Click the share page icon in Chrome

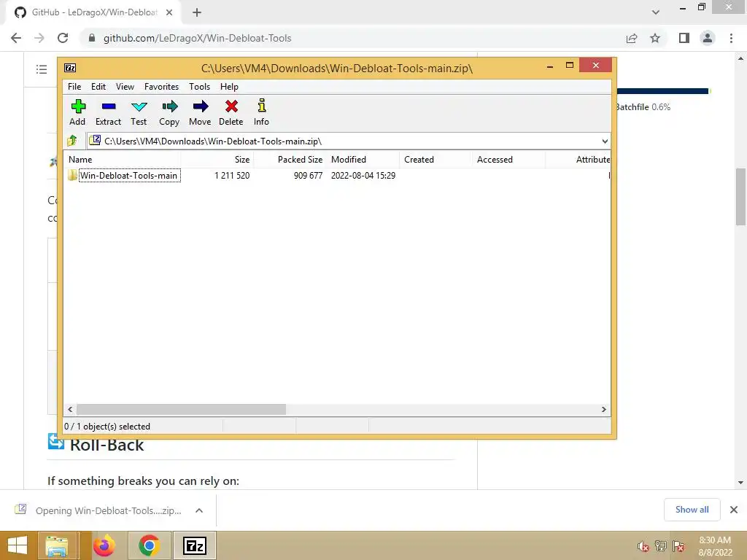pyautogui.click(x=632, y=38)
